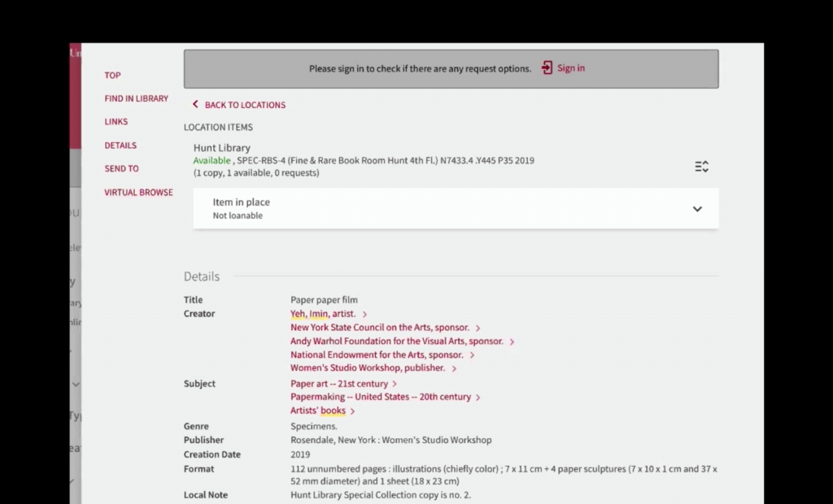The image size is (833, 504).
Task: Click chevron after New York State Council sponsor
Action: [x=478, y=328]
